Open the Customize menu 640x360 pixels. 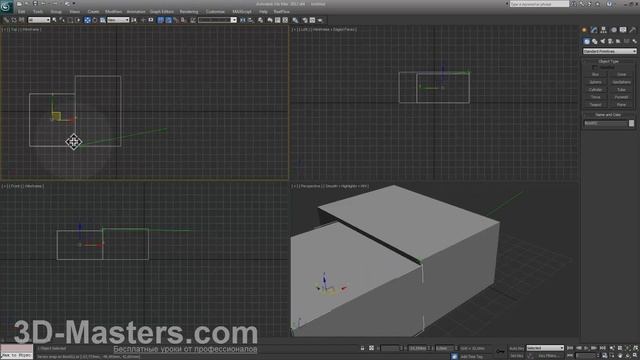(x=215, y=11)
